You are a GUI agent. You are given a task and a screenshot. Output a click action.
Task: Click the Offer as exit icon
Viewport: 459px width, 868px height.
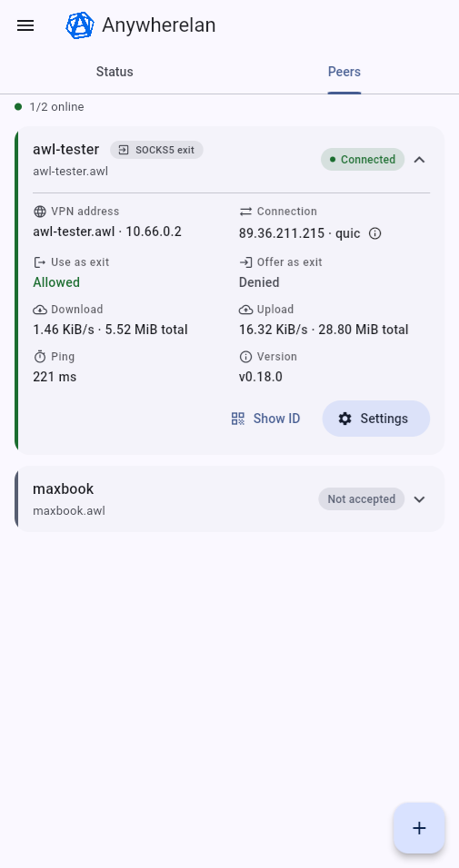point(245,261)
